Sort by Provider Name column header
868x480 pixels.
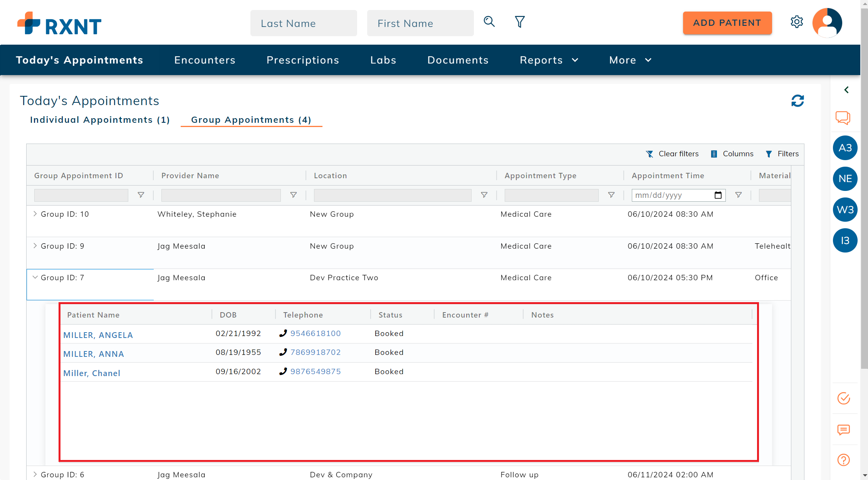(x=190, y=176)
